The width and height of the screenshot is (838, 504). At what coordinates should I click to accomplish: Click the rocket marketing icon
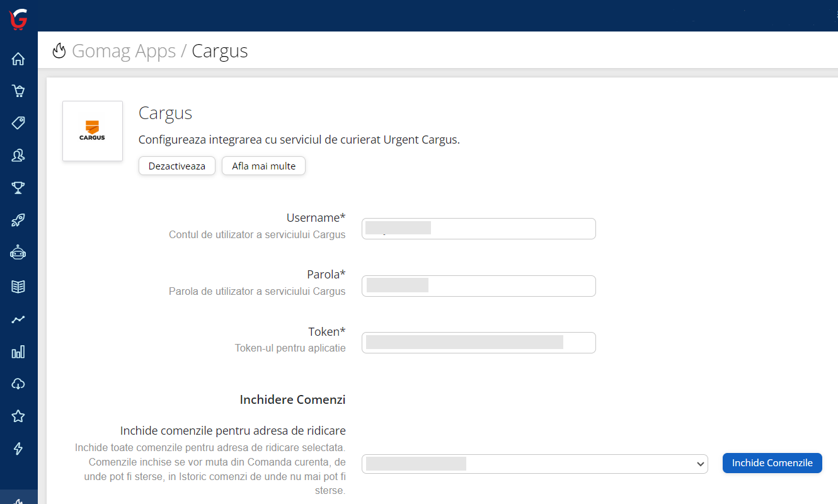(18, 220)
